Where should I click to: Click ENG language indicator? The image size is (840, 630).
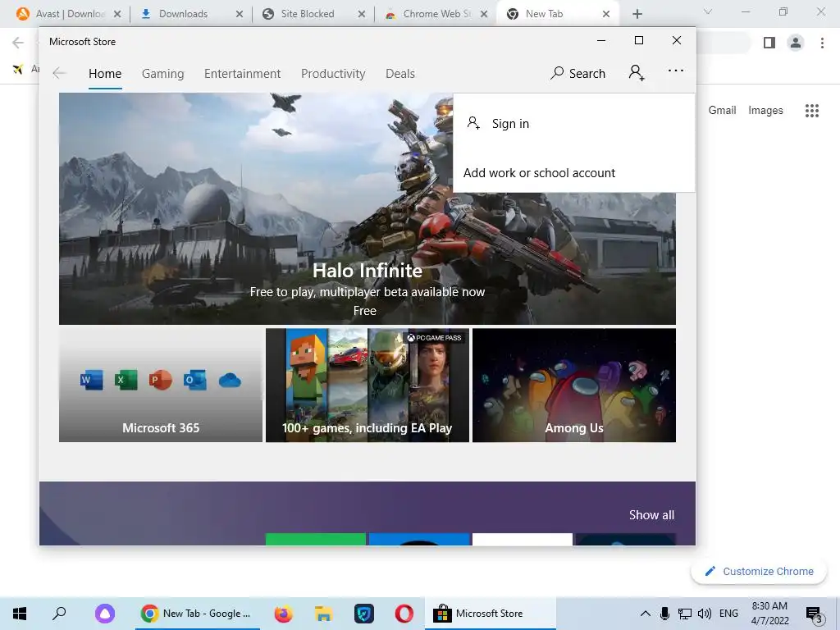(x=728, y=614)
